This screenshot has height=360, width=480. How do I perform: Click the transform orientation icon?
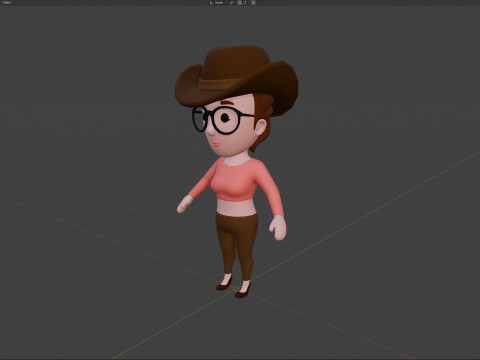[211, 2]
